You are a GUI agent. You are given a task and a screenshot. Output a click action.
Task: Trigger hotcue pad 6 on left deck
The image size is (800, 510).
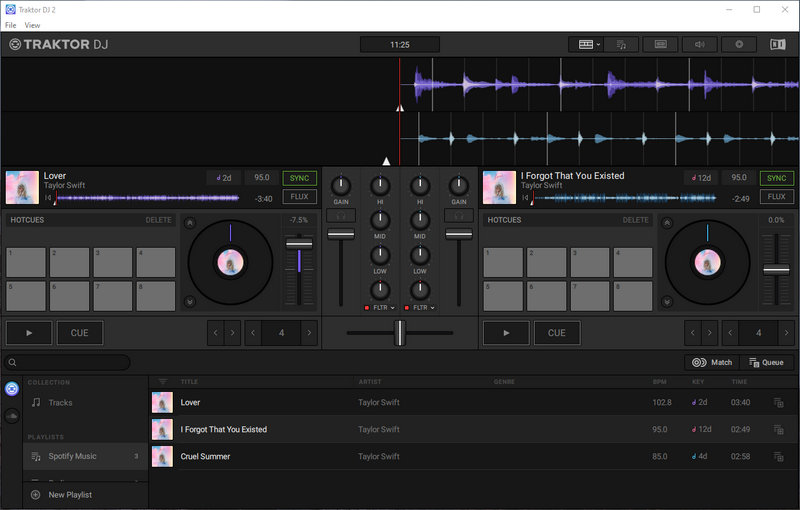click(x=69, y=296)
